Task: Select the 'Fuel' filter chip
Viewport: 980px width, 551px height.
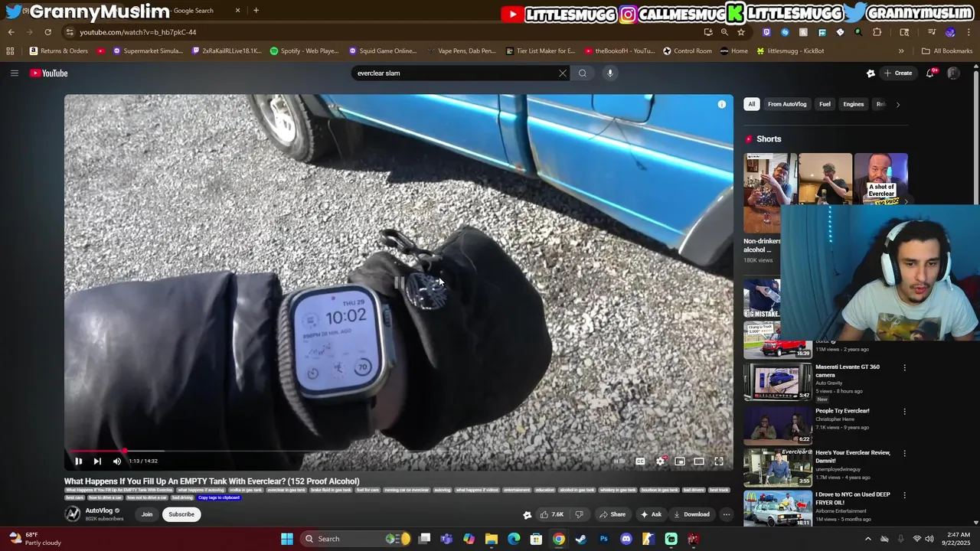Action: (x=825, y=104)
